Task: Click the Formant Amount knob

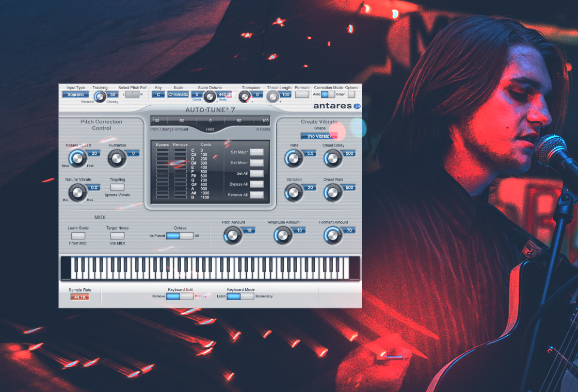Action: pos(333,235)
